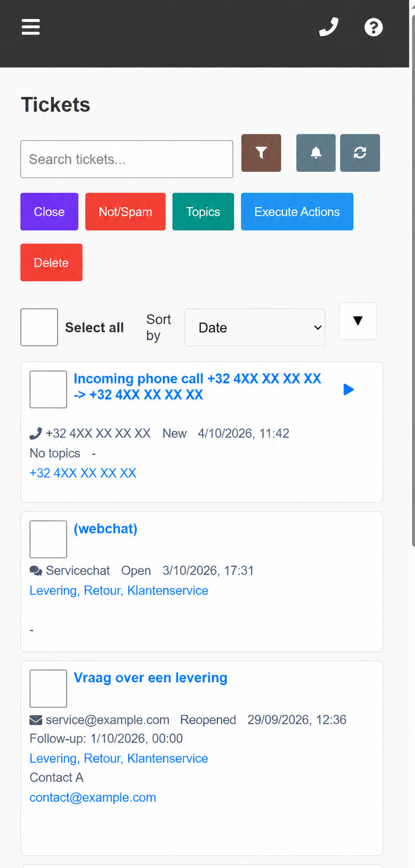Image resolution: width=415 pixels, height=868 pixels.
Task: Click date 29/09/2026, 12:36
Action: click(x=297, y=720)
